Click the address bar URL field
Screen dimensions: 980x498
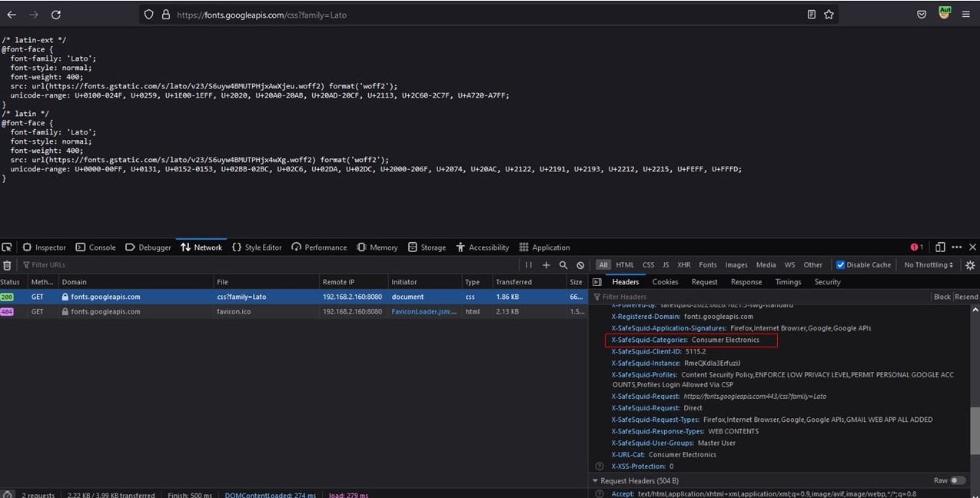(x=488, y=15)
